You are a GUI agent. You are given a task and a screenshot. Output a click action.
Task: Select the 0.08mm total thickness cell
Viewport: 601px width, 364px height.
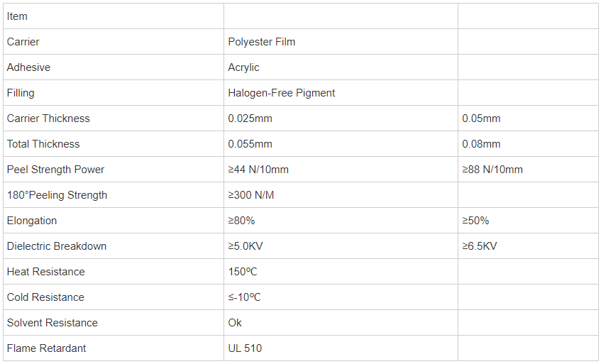click(528, 143)
